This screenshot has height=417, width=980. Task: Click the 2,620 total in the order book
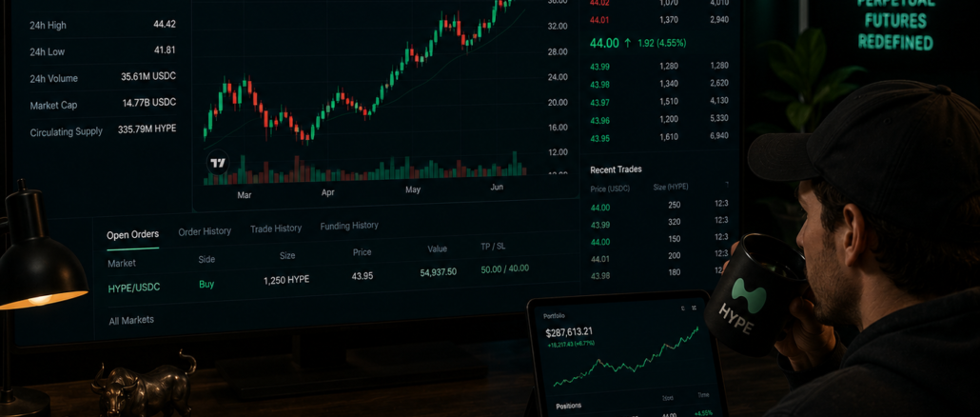click(x=719, y=83)
